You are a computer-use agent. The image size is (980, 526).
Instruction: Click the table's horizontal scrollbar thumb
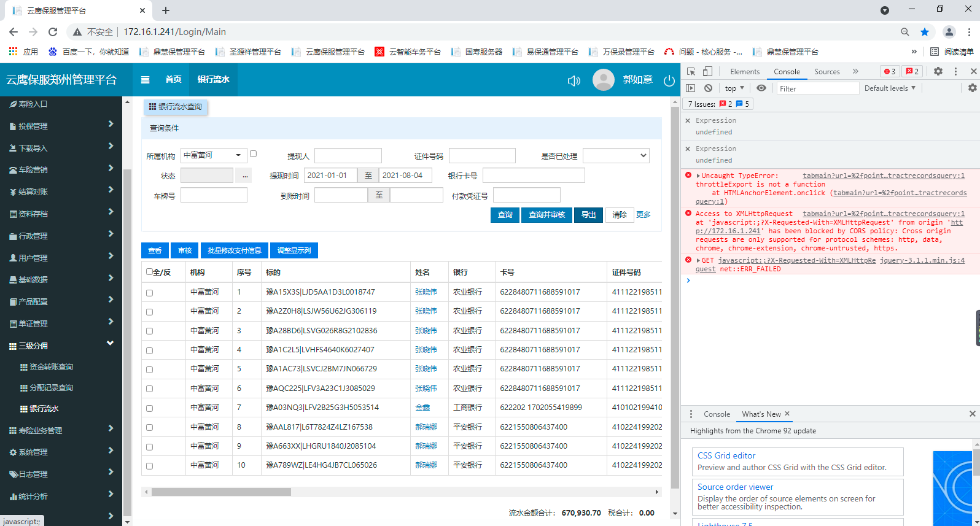pos(221,492)
